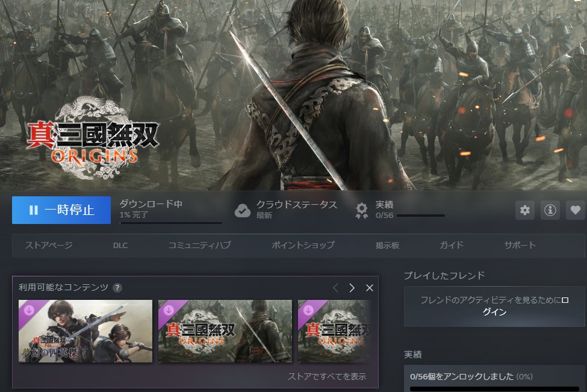Open the ポイントショップ tab
Screen dimensions: 587x392
pyautogui.click(x=303, y=245)
